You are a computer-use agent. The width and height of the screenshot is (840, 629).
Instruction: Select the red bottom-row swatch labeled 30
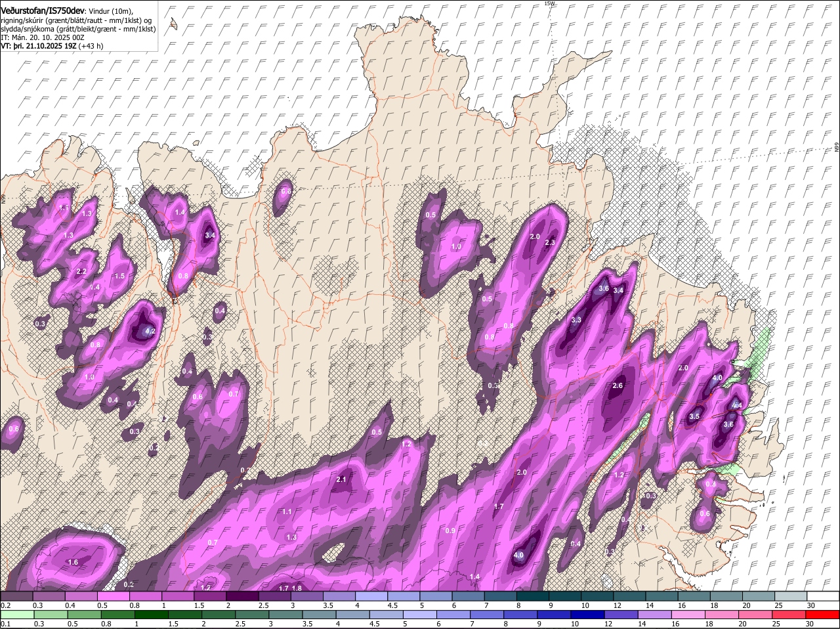tap(823, 615)
